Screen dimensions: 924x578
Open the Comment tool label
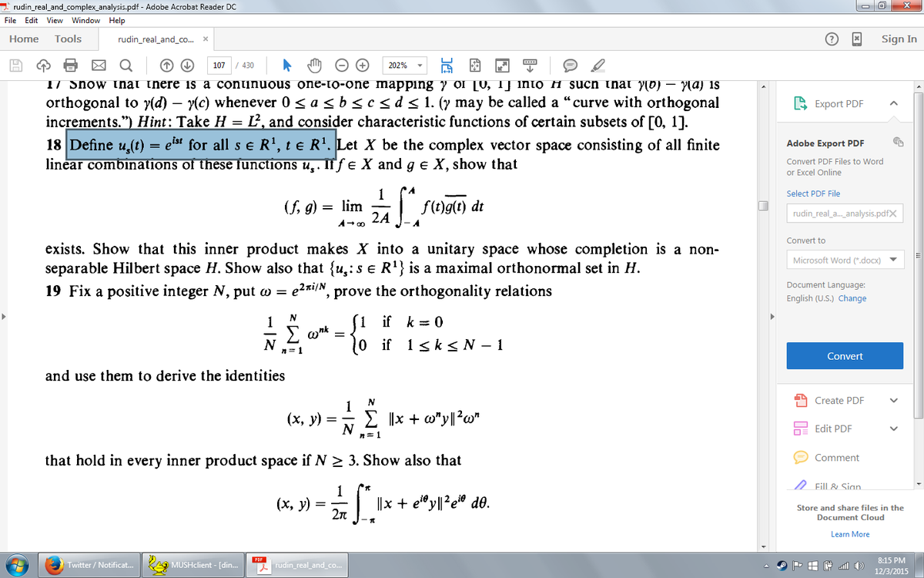tap(836, 457)
